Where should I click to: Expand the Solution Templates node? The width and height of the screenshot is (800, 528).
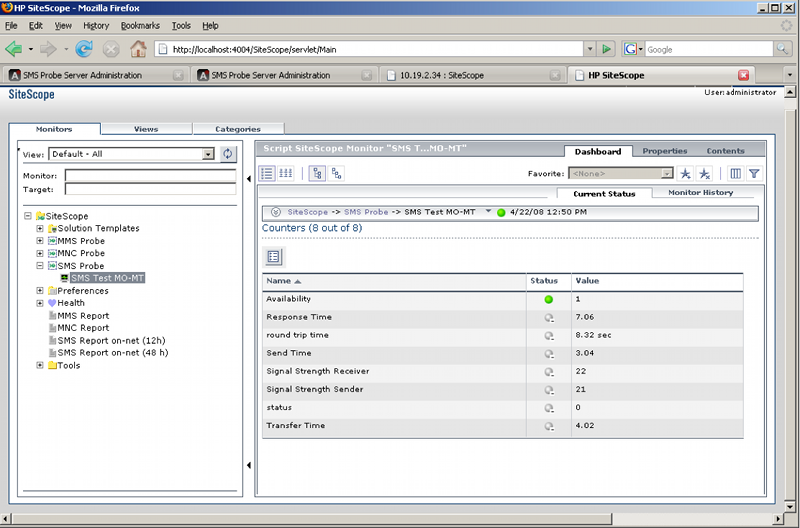click(40, 228)
